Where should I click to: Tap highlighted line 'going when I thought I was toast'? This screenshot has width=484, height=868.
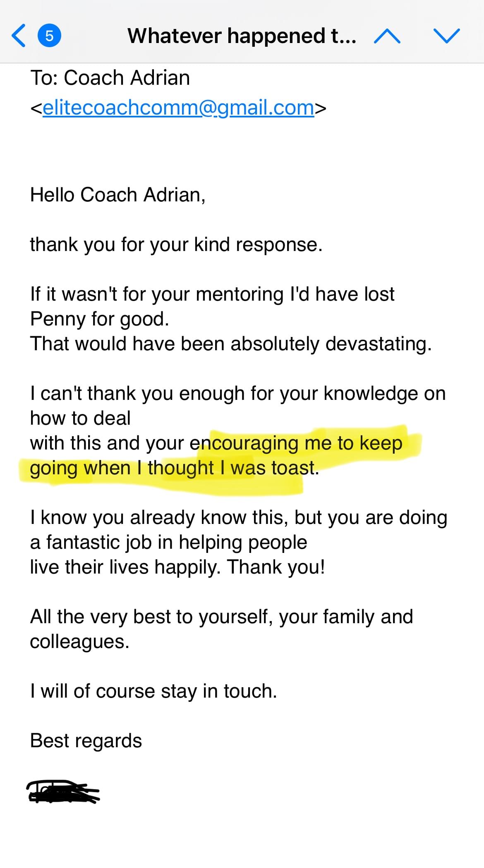[x=174, y=468]
